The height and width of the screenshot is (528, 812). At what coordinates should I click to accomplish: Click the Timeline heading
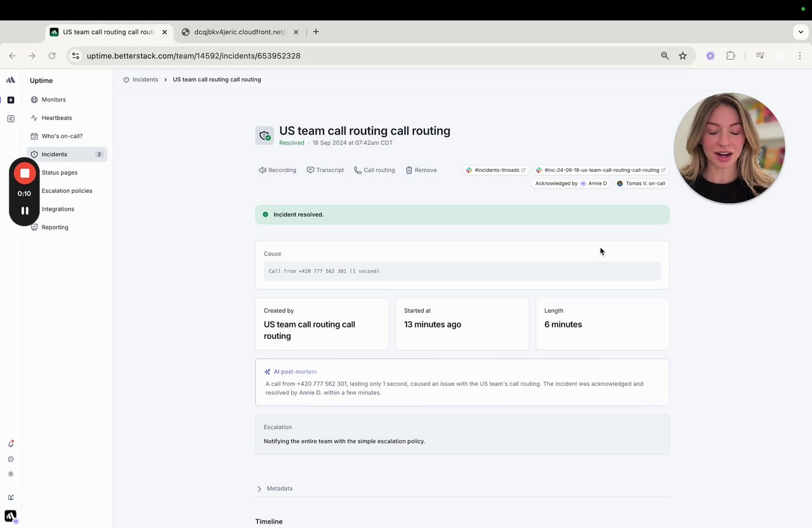coord(269,522)
